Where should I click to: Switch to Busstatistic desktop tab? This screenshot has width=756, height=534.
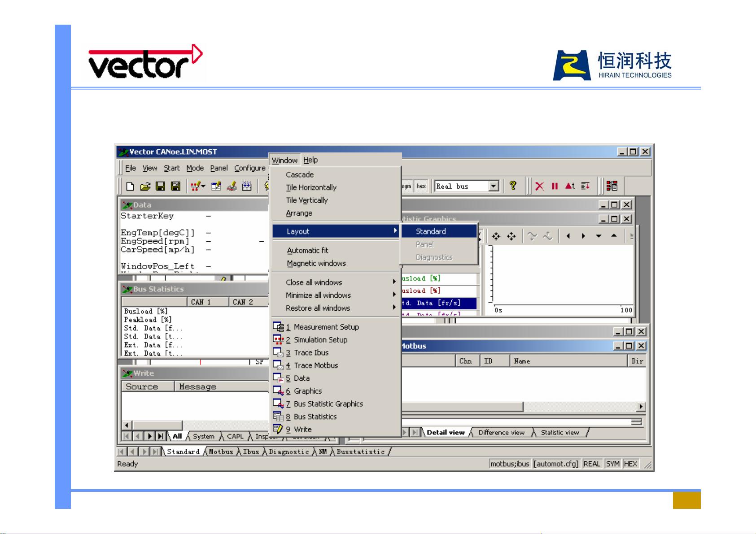[x=361, y=452]
